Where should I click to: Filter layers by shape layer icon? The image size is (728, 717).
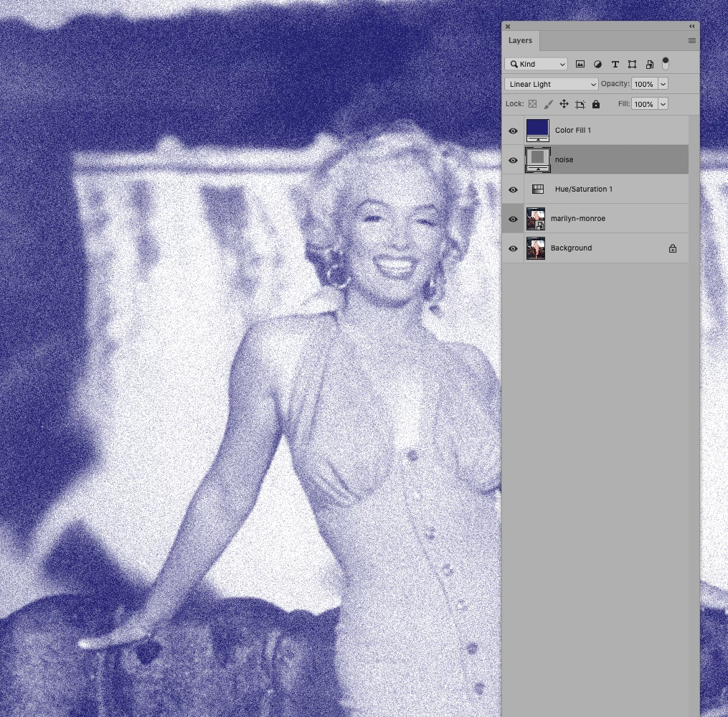pos(632,64)
